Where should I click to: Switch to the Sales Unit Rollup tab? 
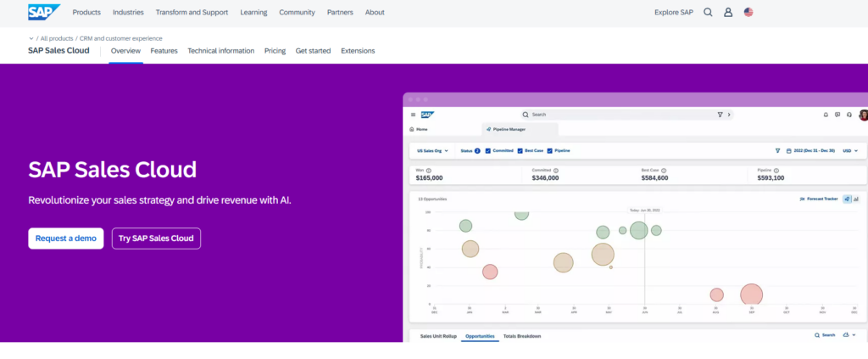tap(438, 336)
